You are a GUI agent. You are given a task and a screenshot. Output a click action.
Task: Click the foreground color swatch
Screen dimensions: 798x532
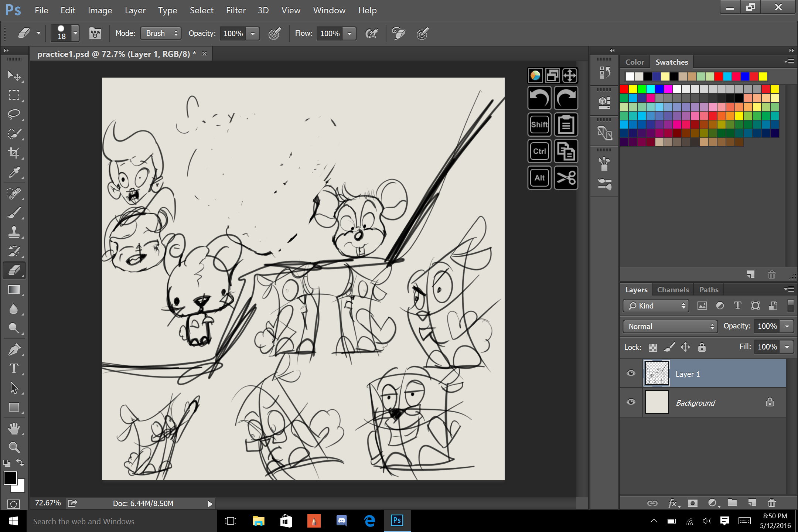click(10, 478)
